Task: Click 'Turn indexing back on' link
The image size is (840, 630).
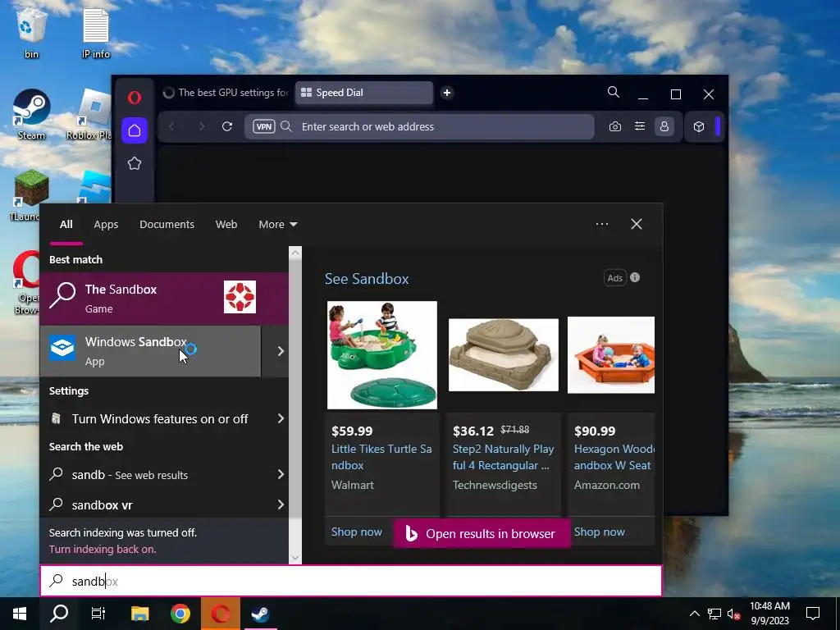Action: click(103, 549)
